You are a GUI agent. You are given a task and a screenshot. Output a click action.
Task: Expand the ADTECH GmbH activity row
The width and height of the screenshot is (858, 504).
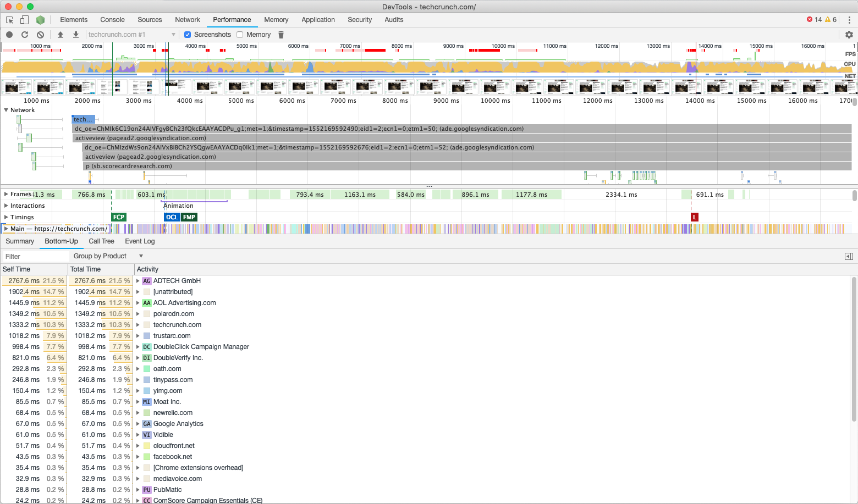(138, 280)
